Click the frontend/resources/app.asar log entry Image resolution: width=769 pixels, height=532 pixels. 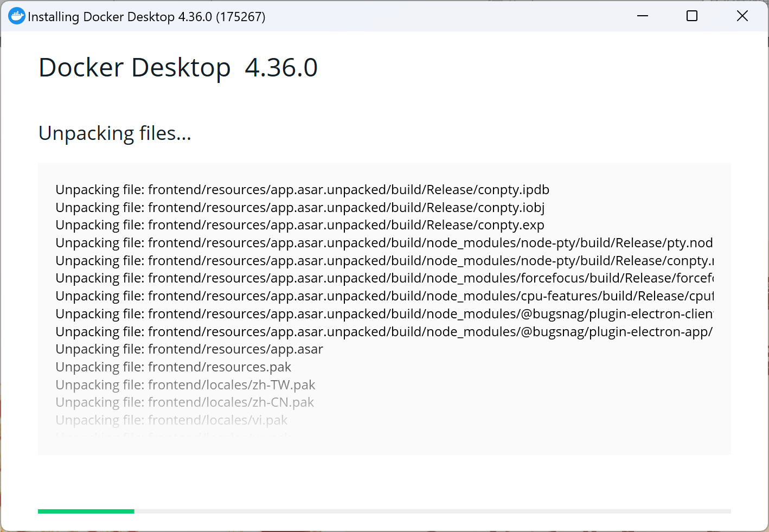[x=189, y=349]
